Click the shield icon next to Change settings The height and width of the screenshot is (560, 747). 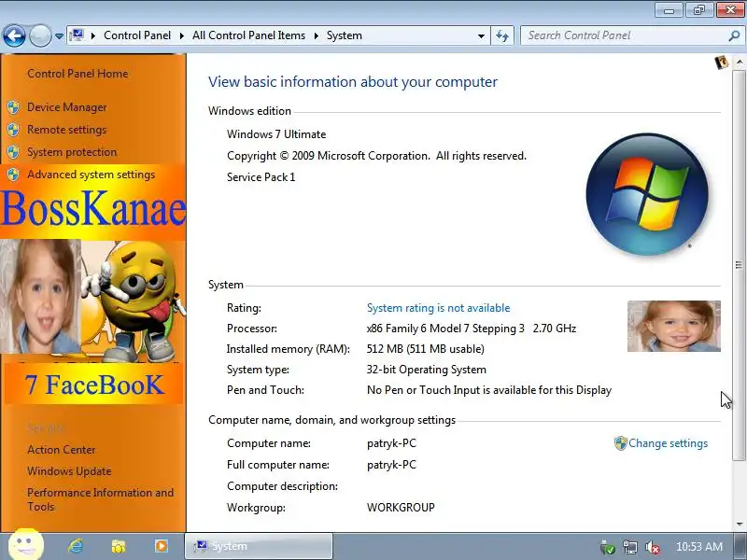(x=620, y=443)
